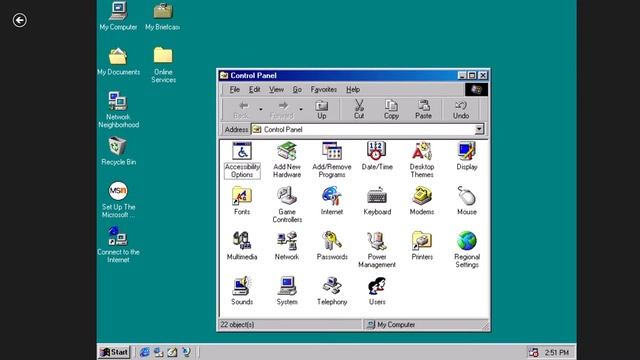Screen dimensions: 640x360
Task: Open the Telephony applet
Action: coord(332,291)
